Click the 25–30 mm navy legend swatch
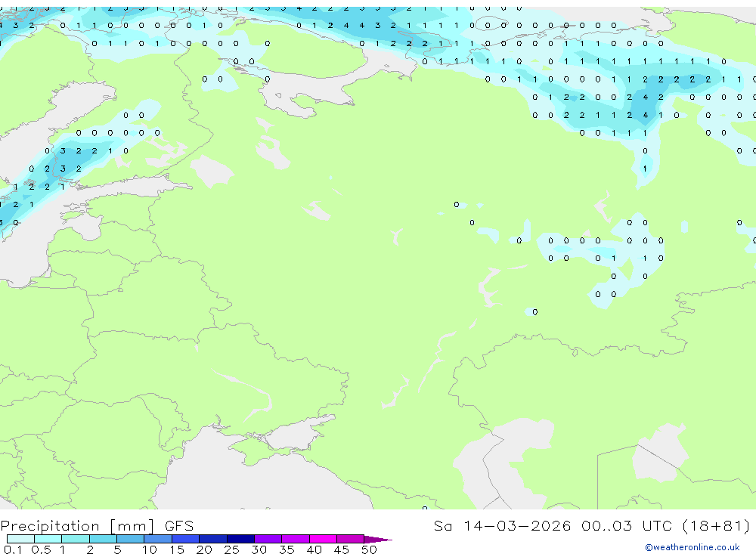The image size is (756, 554). pos(240,539)
